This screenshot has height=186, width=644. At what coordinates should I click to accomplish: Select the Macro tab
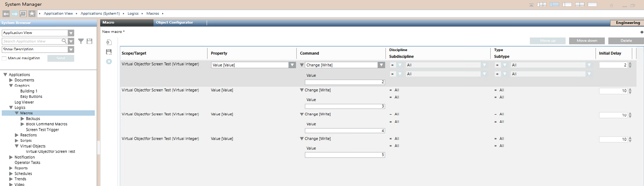(109, 23)
